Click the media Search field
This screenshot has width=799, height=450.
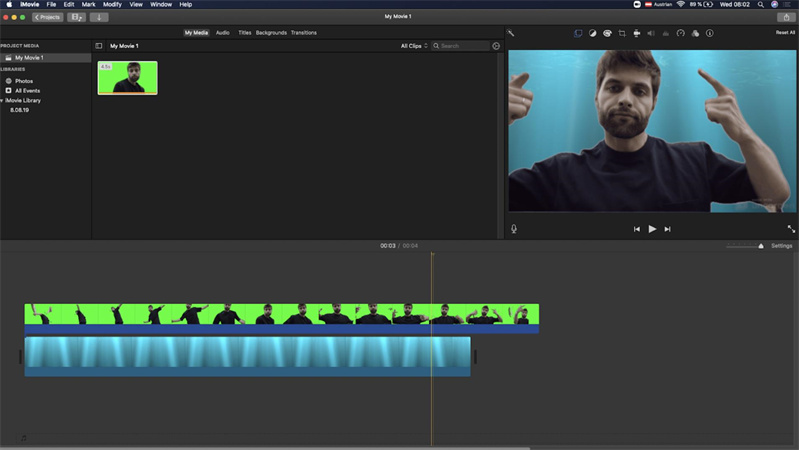pyautogui.click(x=461, y=46)
